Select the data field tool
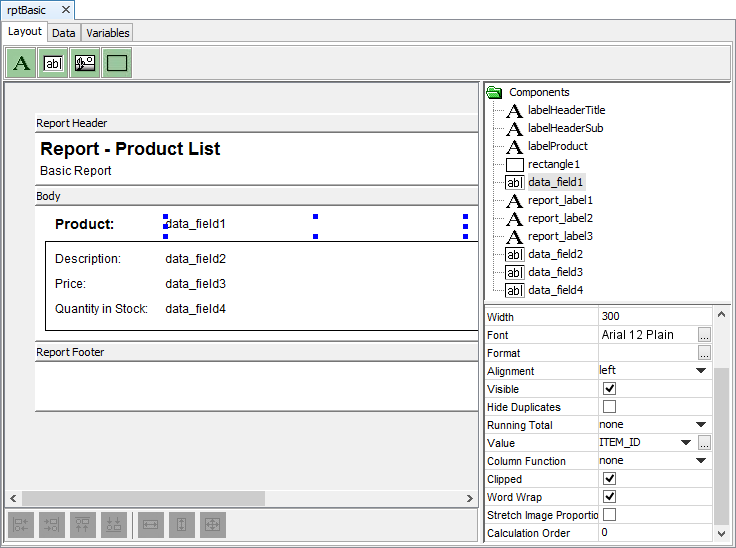 (x=53, y=63)
